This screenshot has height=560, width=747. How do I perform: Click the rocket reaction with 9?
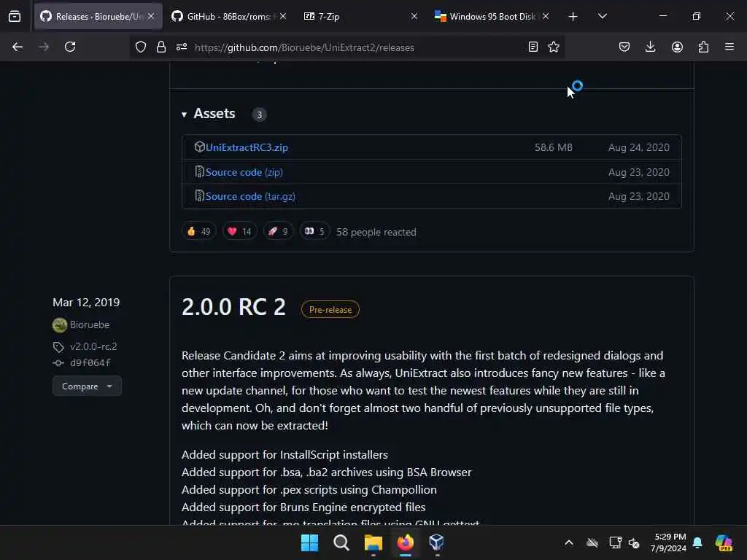click(278, 231)
